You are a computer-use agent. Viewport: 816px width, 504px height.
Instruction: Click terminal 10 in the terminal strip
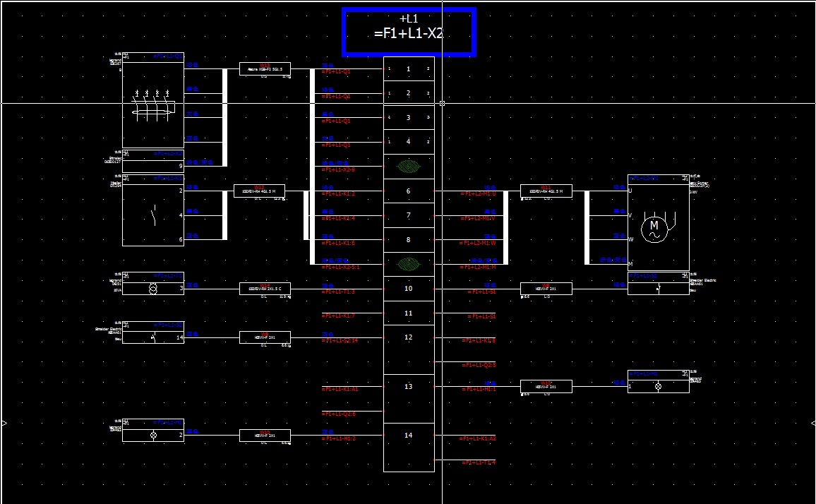(x=408, y=289)
